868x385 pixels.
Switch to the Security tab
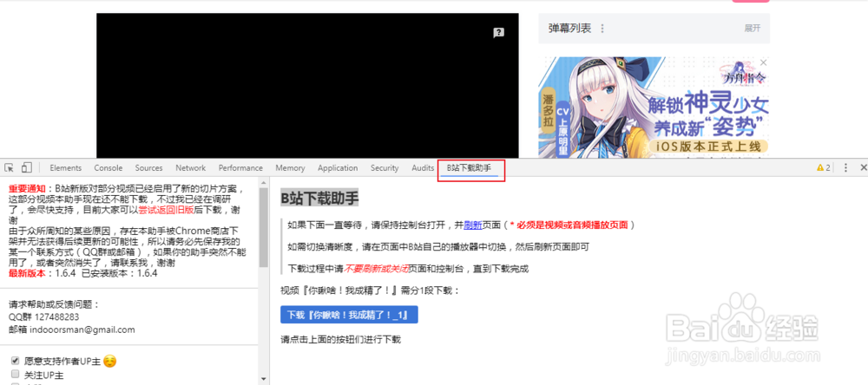point(385,168)
